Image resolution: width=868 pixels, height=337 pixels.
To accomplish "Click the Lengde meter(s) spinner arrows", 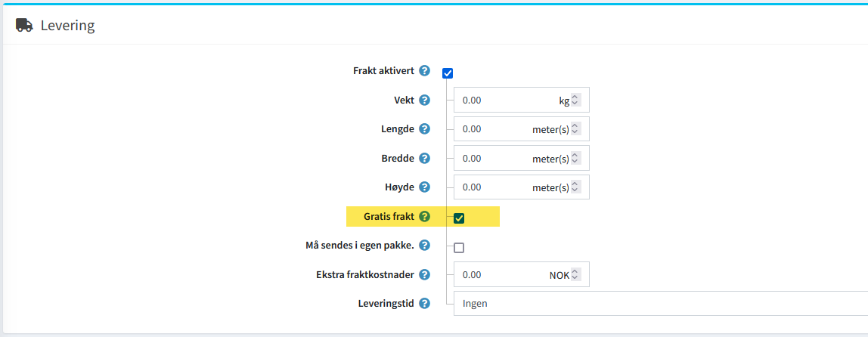I will 575,129.
